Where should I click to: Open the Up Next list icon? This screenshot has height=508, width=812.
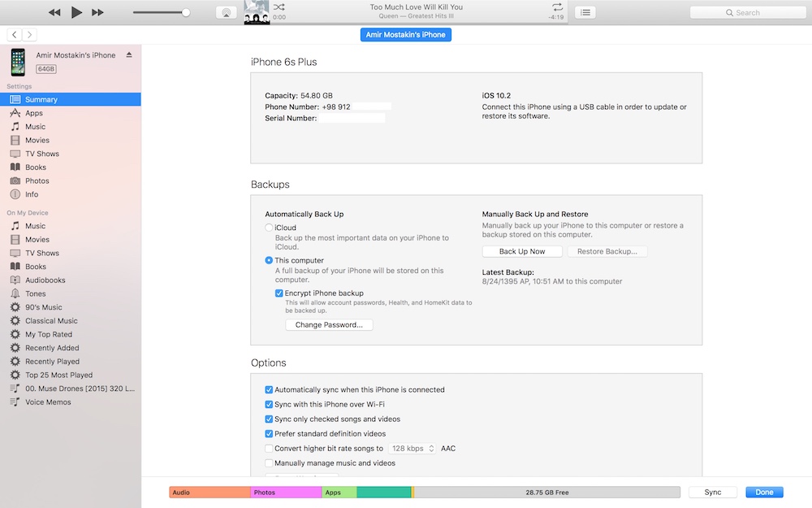[585, 12]
